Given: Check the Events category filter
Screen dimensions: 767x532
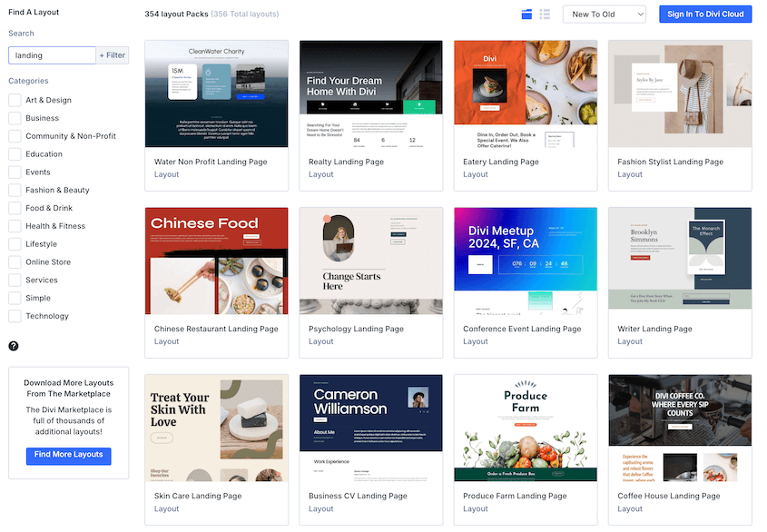Looking at the screenshot, I should coord(12,172).
